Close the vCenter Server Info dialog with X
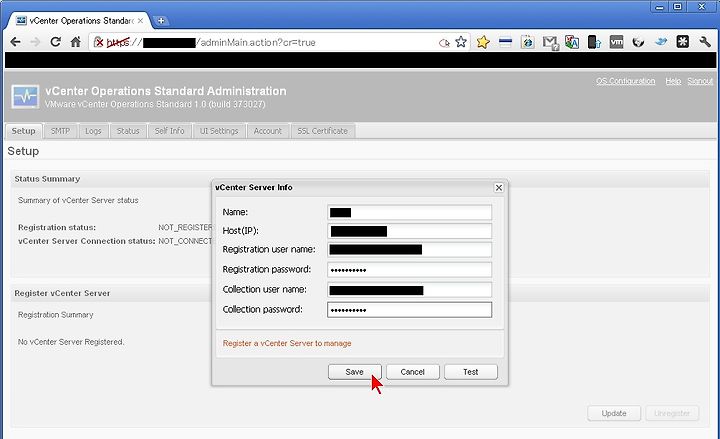Viewport: 720px width, 439px height. [x=499, y=187]
